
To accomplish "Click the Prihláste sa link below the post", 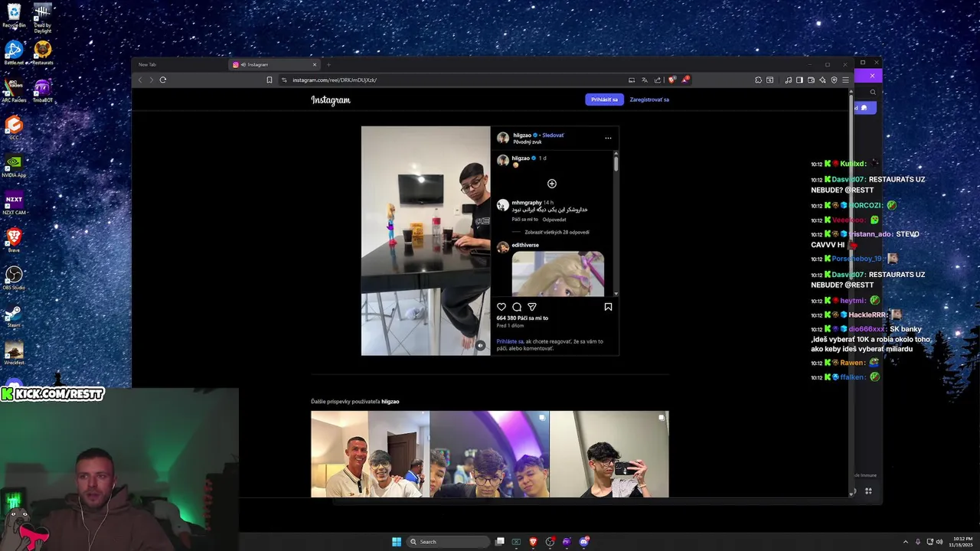I will pyautogui.click(x=510, y=341).
